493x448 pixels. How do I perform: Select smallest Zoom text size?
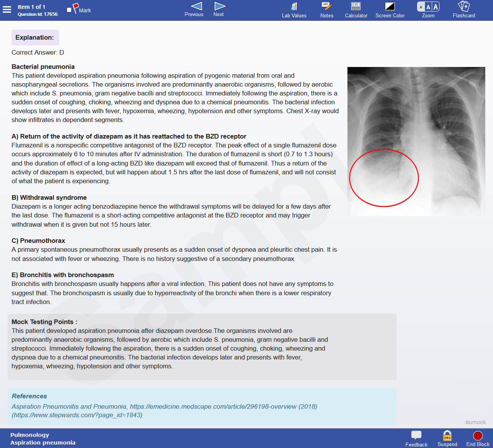coord(421,7)
